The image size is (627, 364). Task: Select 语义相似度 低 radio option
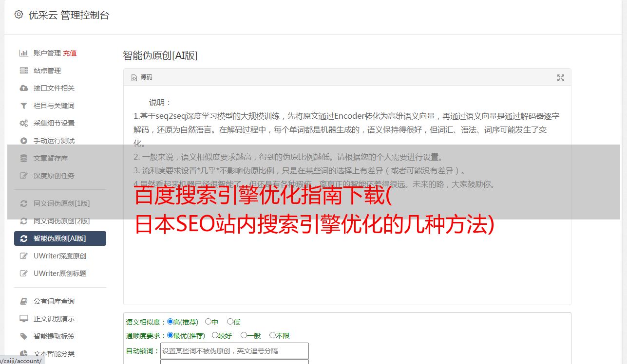tap(230, 322)
